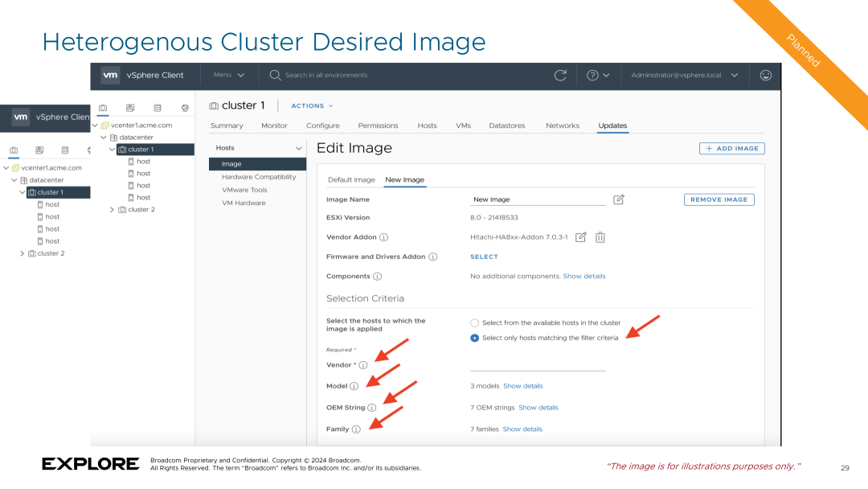Expand cluster 2 node in main window tree
868x489 pixels.
(112, 210)
